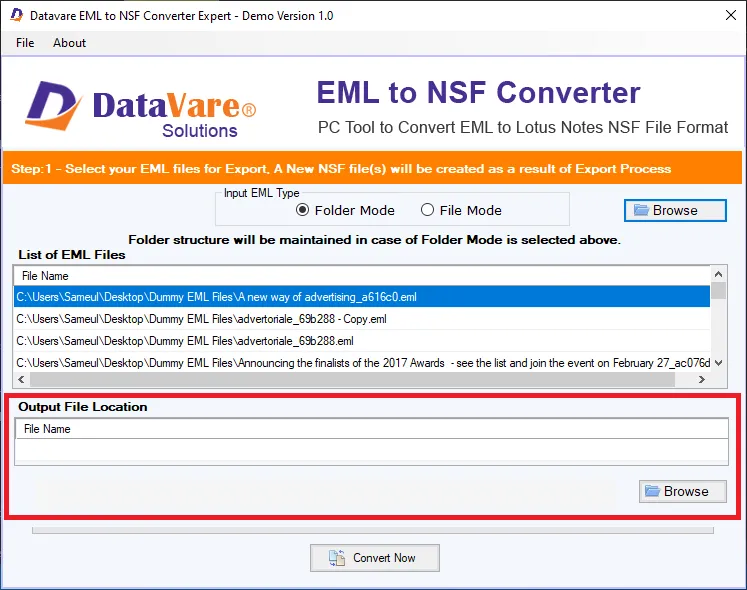Click the File Name header in List of EML Files
The image size is (747, 590).
(362, 276)
